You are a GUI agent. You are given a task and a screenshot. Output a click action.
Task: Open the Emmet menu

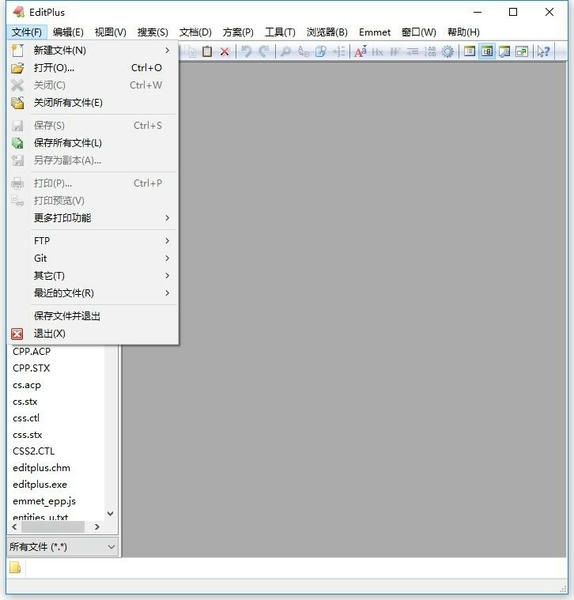375,32
